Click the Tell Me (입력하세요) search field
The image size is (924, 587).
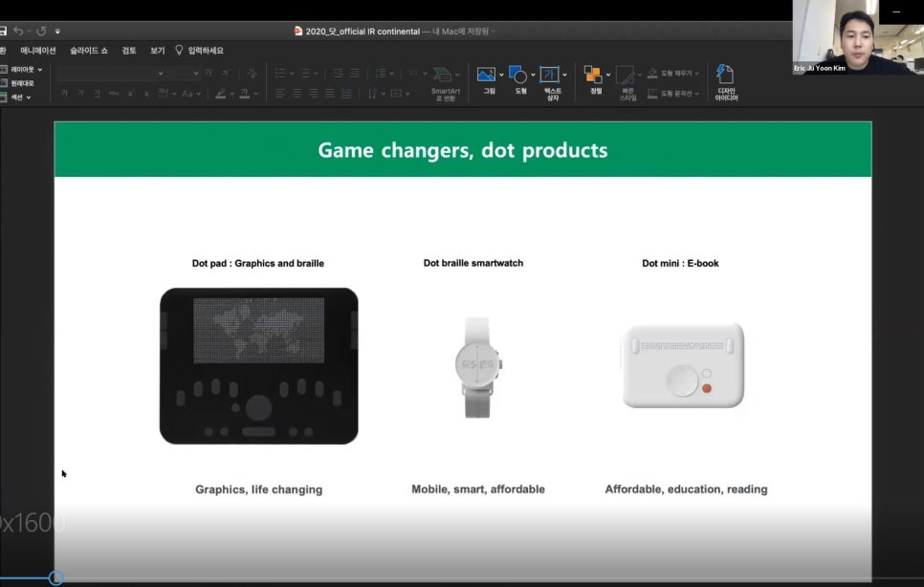pos(205,51)
